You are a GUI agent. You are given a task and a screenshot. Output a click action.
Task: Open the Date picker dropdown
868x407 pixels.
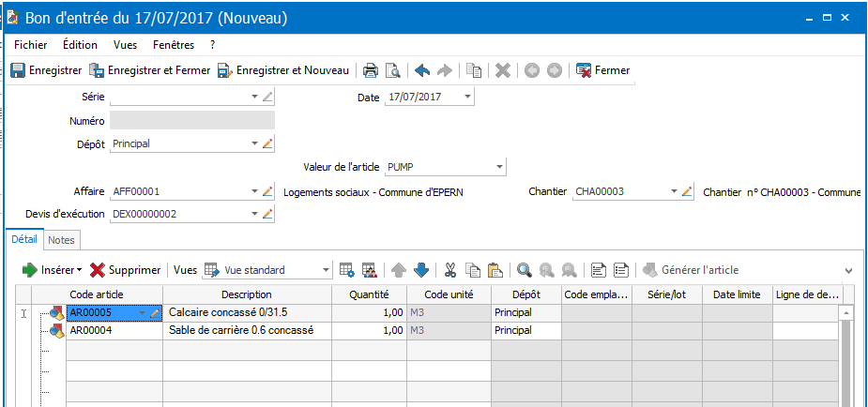coord(467,97)
